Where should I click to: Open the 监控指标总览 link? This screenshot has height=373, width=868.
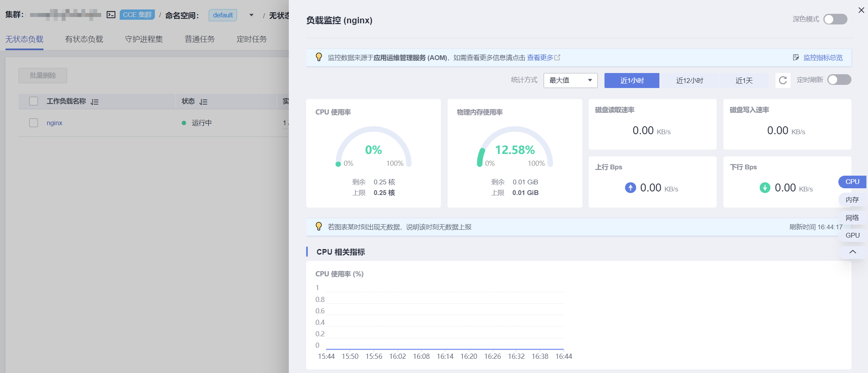point(823,58)
